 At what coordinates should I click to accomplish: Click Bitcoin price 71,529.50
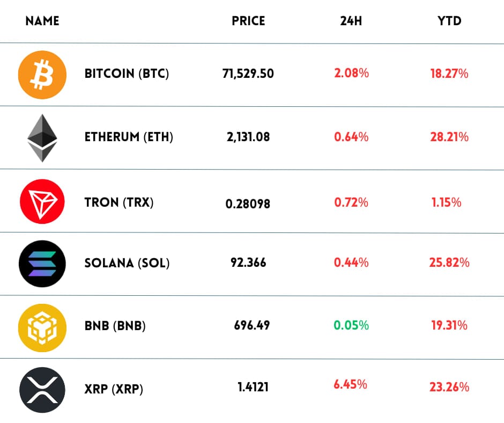pyautogui.click(x=248, y=74)
